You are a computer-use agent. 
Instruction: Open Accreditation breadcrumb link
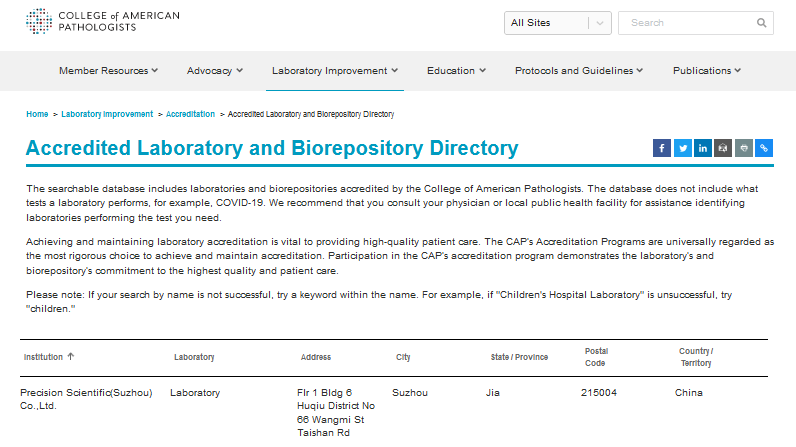click(190, 114)
